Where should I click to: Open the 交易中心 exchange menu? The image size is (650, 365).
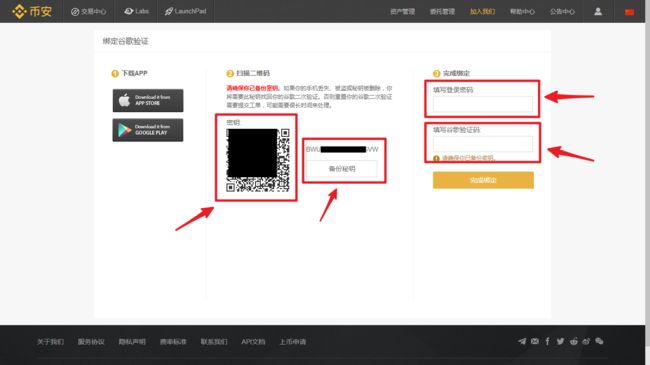coord(88,12)
